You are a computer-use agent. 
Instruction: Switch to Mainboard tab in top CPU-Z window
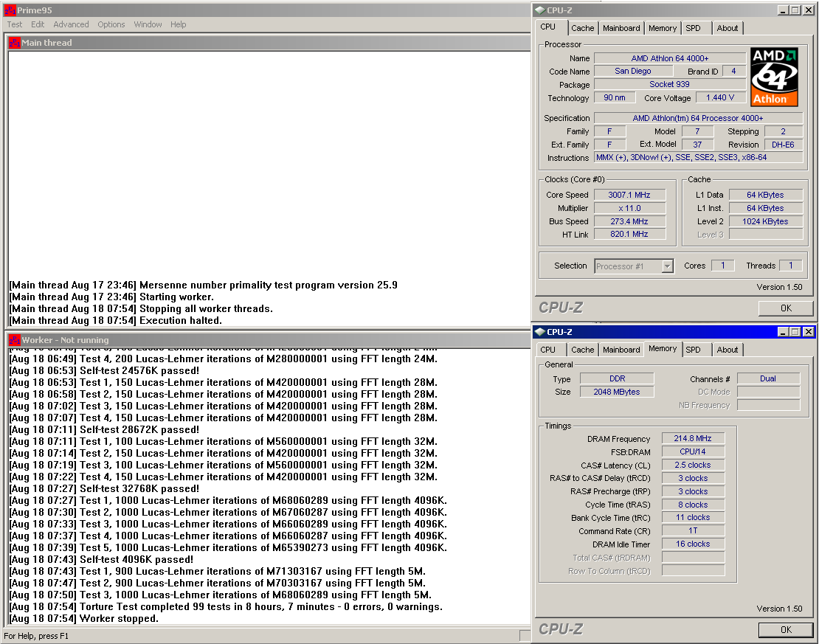[x=621, y=28]
